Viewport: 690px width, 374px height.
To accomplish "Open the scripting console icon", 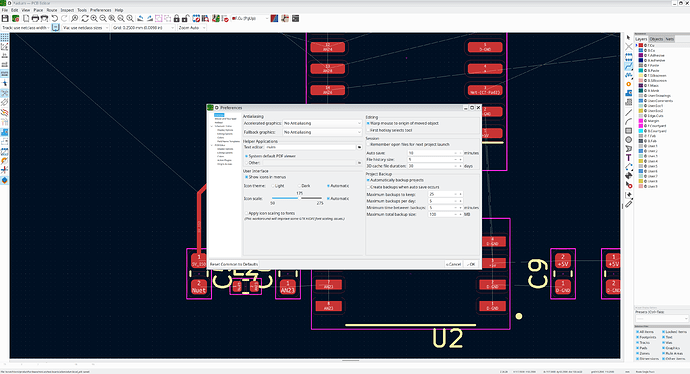I will (295, 18).
